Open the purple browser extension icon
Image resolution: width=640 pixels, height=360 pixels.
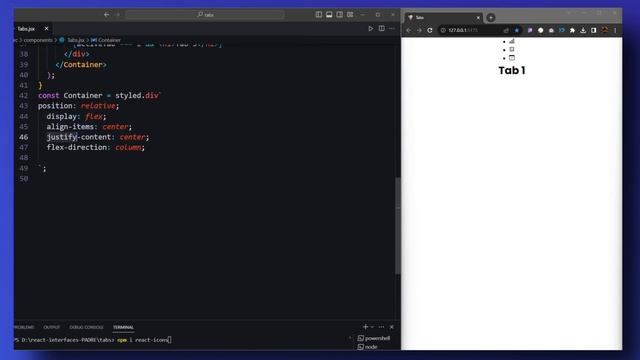pos(530,30)
